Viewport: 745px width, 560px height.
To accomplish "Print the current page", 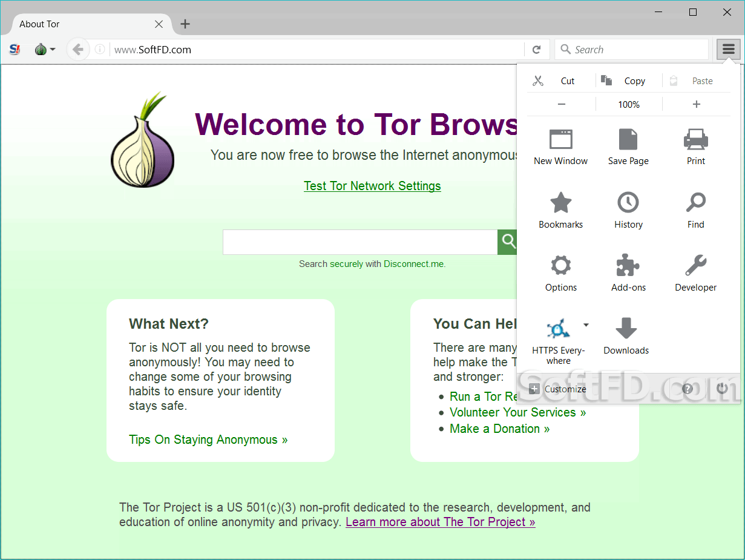I will point(696,147).
